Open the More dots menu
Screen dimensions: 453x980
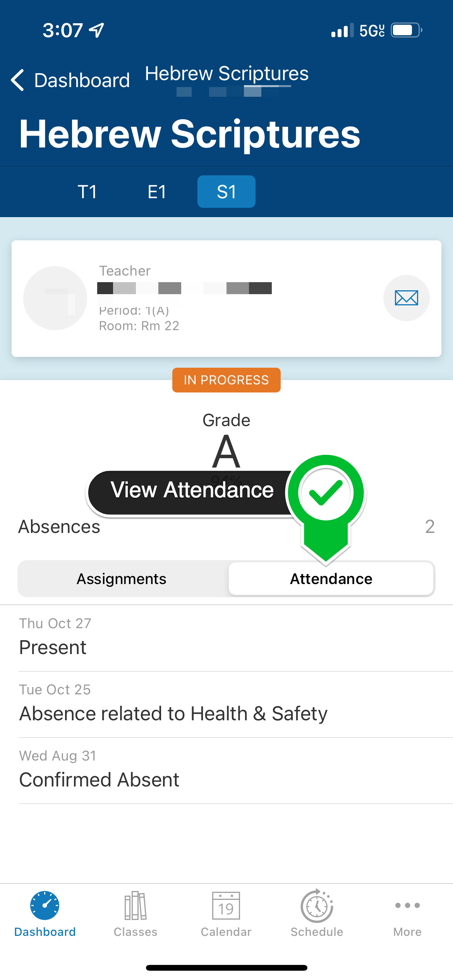pos(407,905)
